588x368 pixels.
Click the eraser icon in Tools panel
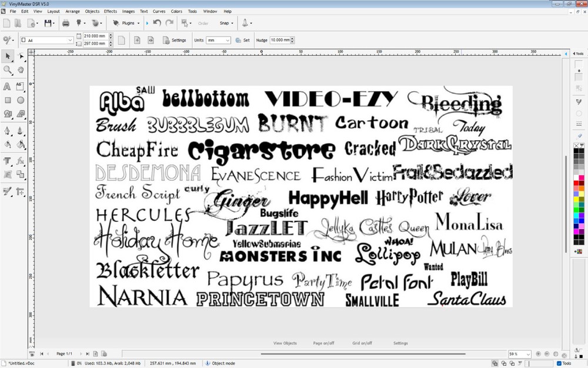tap(579, 135)
